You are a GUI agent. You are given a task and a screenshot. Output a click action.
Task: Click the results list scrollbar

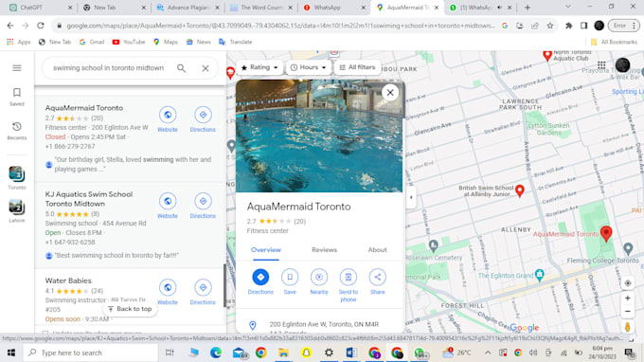[224, 285]
